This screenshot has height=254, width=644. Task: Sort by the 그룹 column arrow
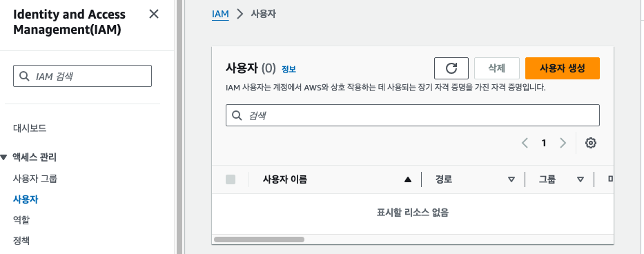pos(580,179)
